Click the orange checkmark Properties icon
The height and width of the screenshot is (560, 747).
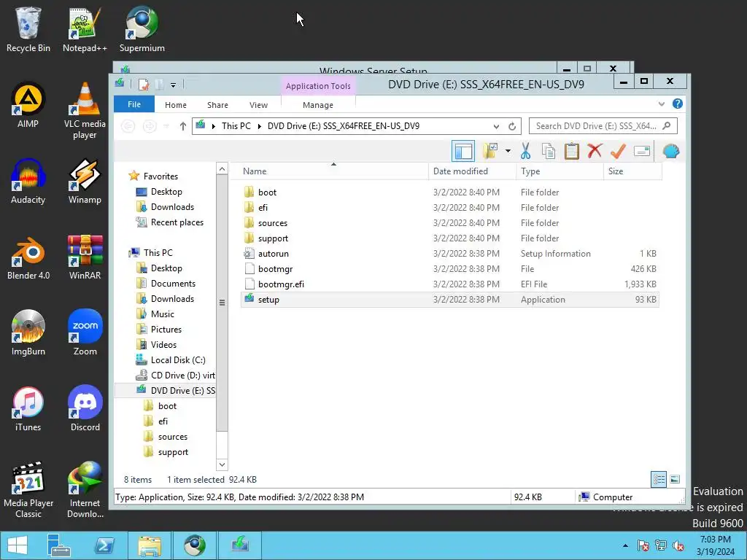pyautogui.click(x=618, y=152)
